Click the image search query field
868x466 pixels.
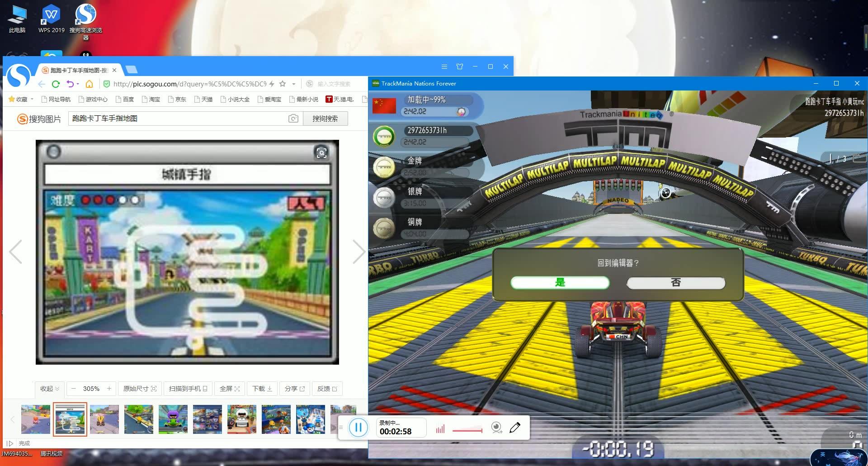click(179, 119)
